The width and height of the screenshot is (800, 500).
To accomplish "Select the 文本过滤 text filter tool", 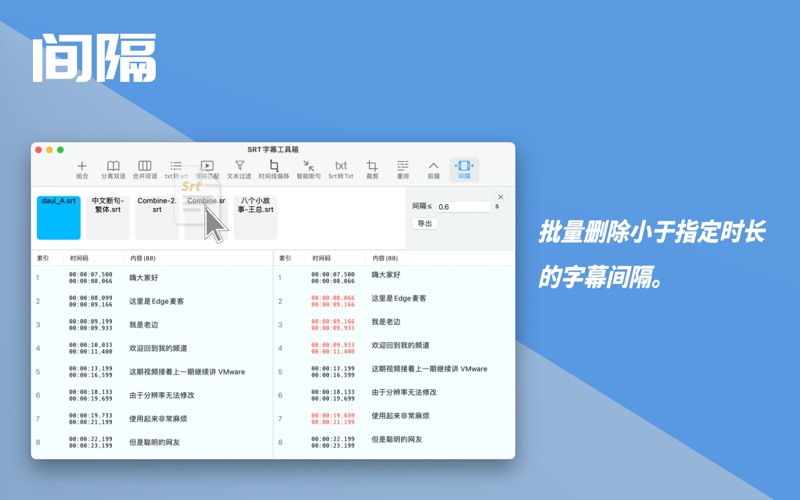I will (239, 169).
